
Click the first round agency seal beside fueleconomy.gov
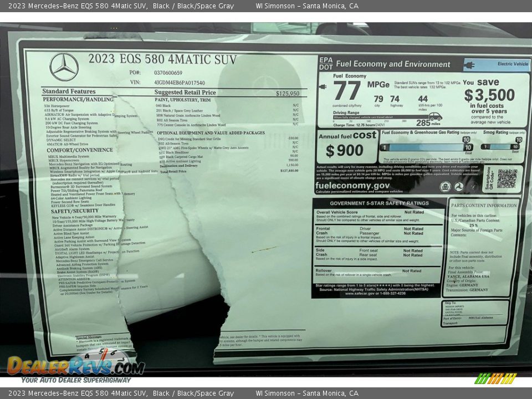(445, 186)
